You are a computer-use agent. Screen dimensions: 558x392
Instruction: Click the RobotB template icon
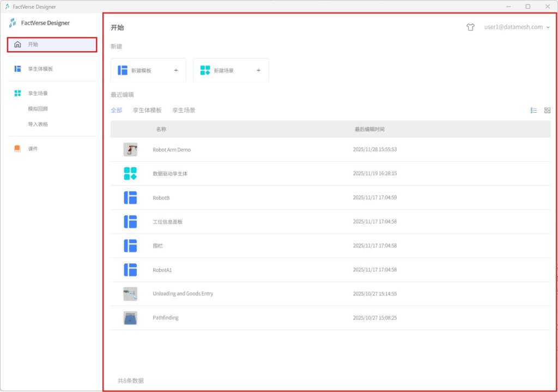tap(130, 198)
